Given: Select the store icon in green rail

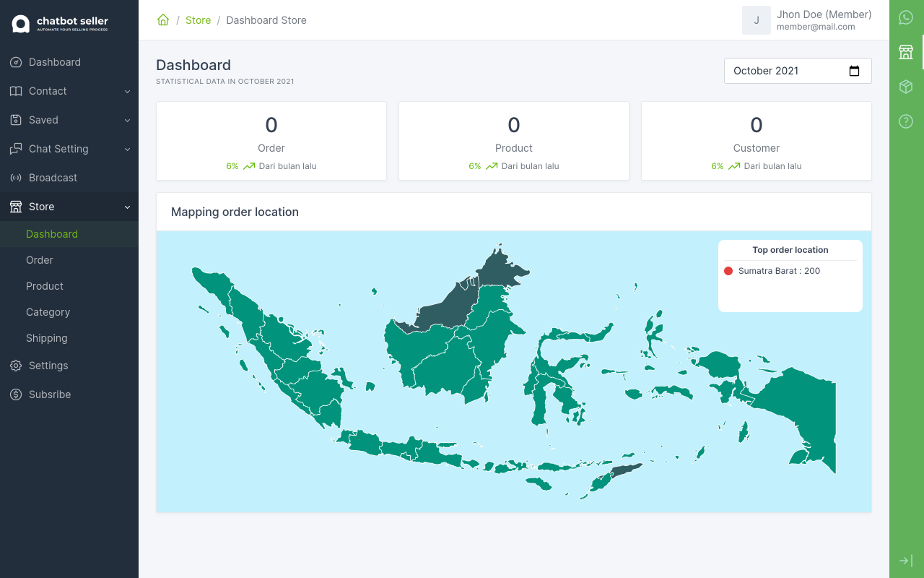Looking at the screenshot, I should pyautogui.click(x=906, y=52).
